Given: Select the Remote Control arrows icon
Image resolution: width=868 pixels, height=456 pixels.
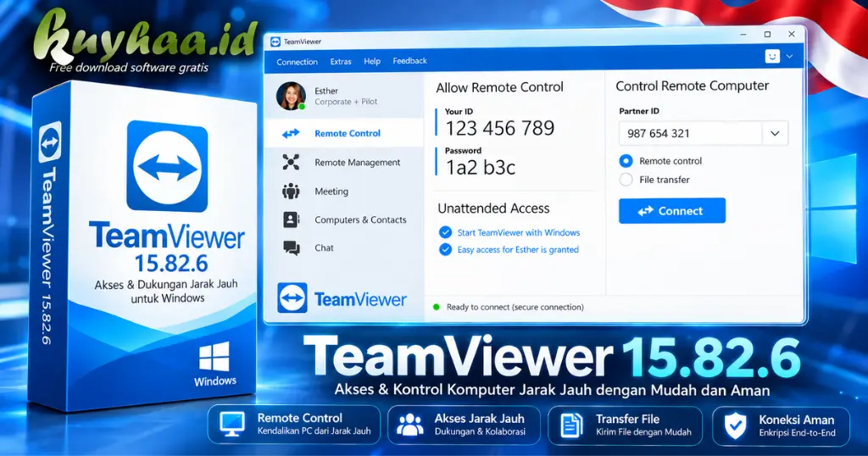Looking at the screenshot, I should click(291, 133).
